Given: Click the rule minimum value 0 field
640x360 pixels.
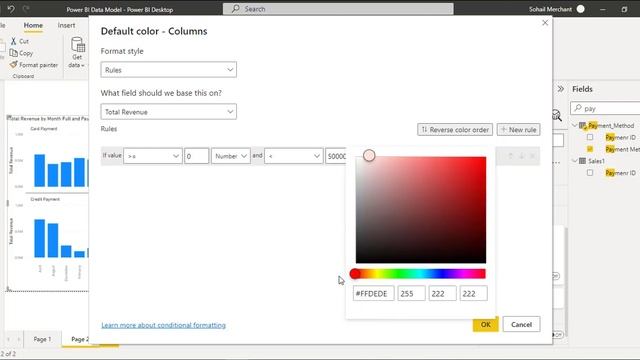Looking at the screenshot, I should (x=196, y=156).
